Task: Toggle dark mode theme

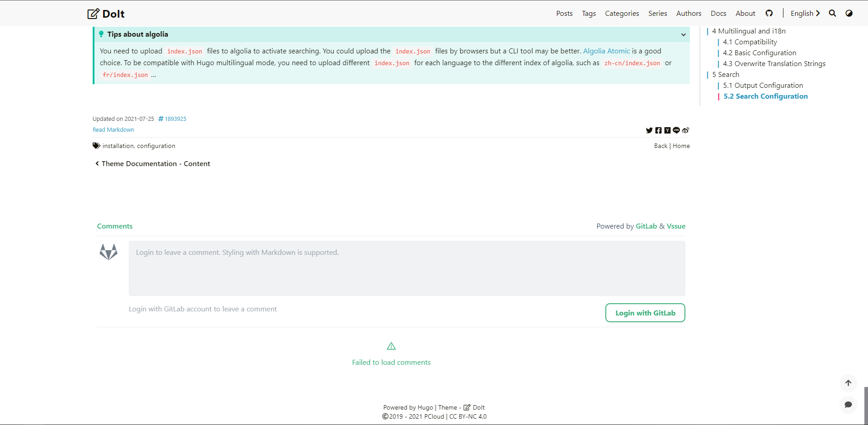Action: point(849,13)
